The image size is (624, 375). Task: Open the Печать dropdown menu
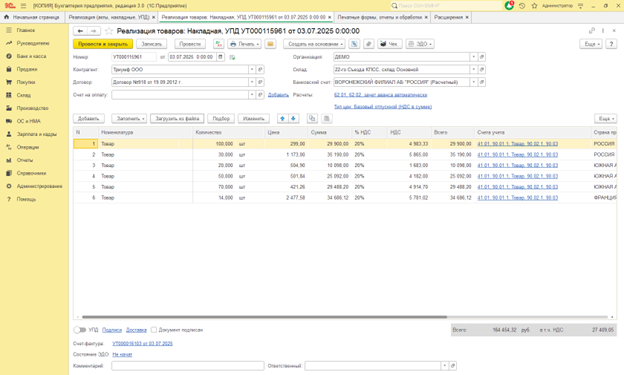[244, 44]
